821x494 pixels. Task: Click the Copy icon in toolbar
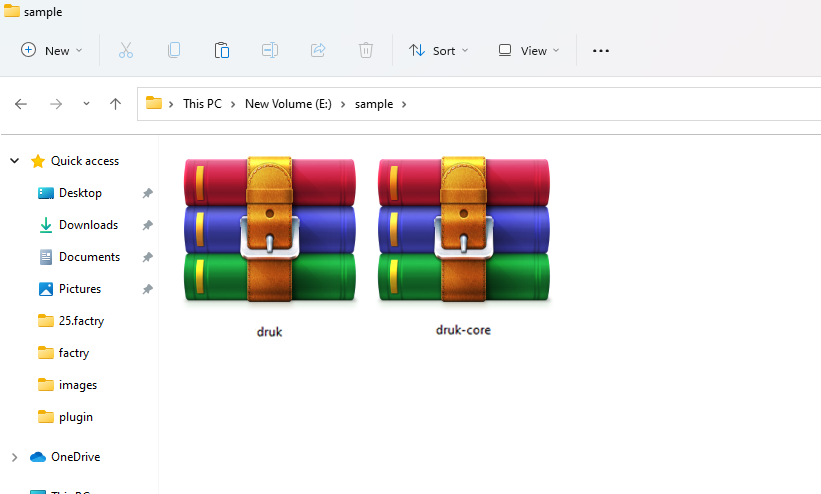(174, 50)
